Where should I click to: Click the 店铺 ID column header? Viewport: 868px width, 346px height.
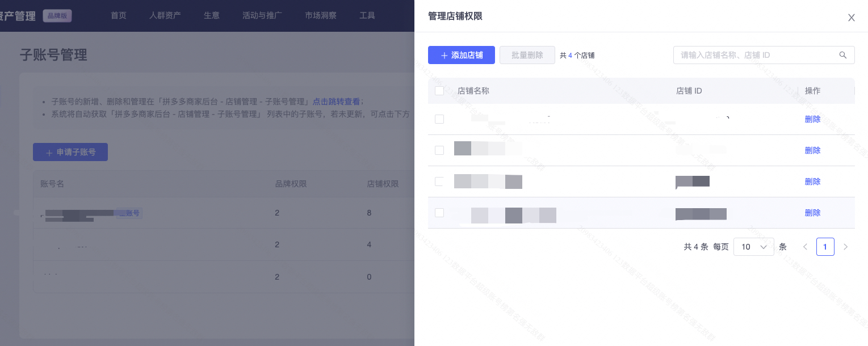click(x=689, y=91)
